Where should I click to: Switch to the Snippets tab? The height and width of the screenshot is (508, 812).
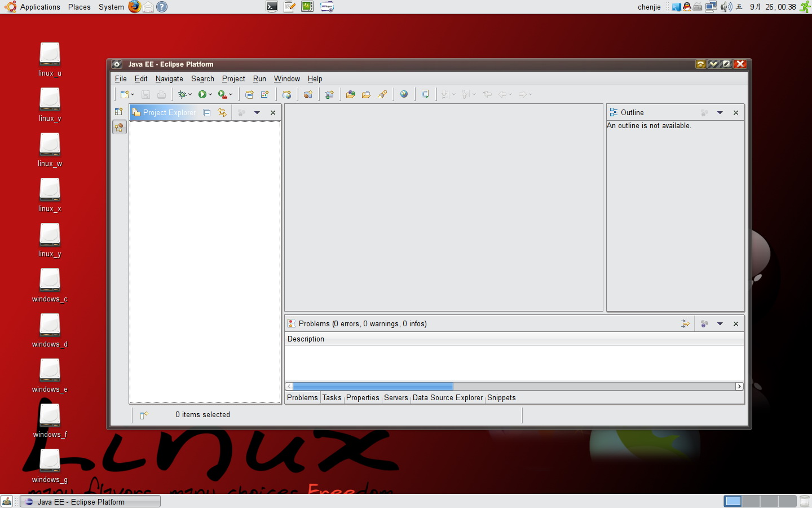coord(501,397)
